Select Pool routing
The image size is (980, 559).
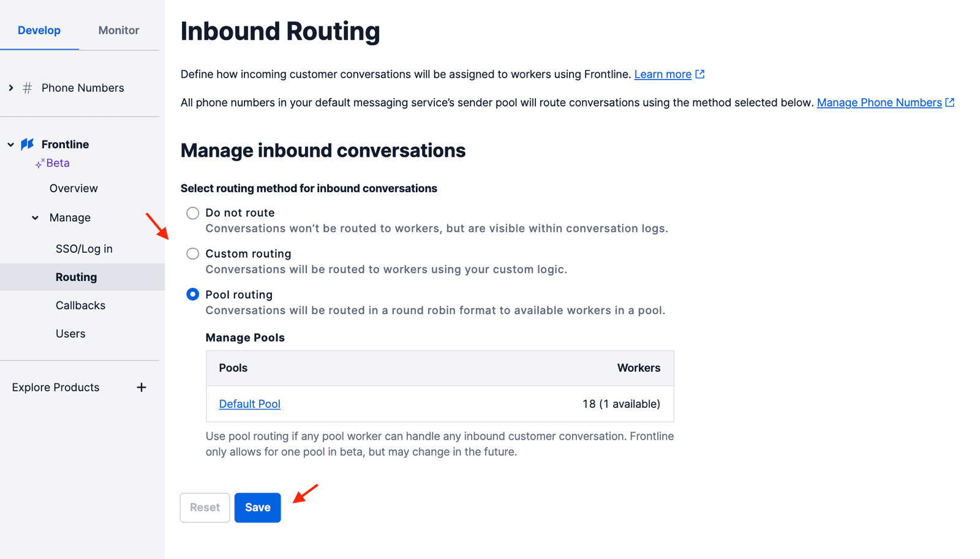[192, 294]
